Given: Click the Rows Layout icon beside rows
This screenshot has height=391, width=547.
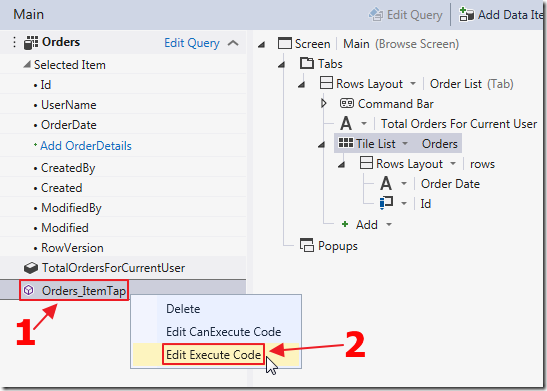Looking at the screenshot, I should [x=366, y=163].
